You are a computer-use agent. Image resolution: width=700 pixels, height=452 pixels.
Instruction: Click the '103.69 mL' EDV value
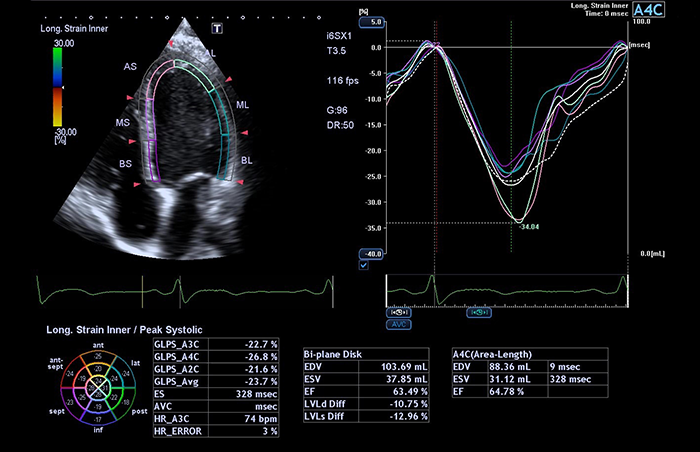404,367
